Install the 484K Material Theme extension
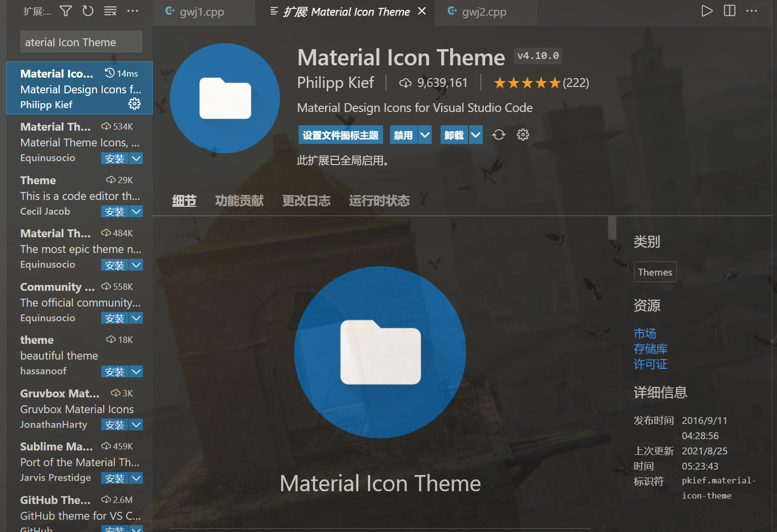 point(115,265)
